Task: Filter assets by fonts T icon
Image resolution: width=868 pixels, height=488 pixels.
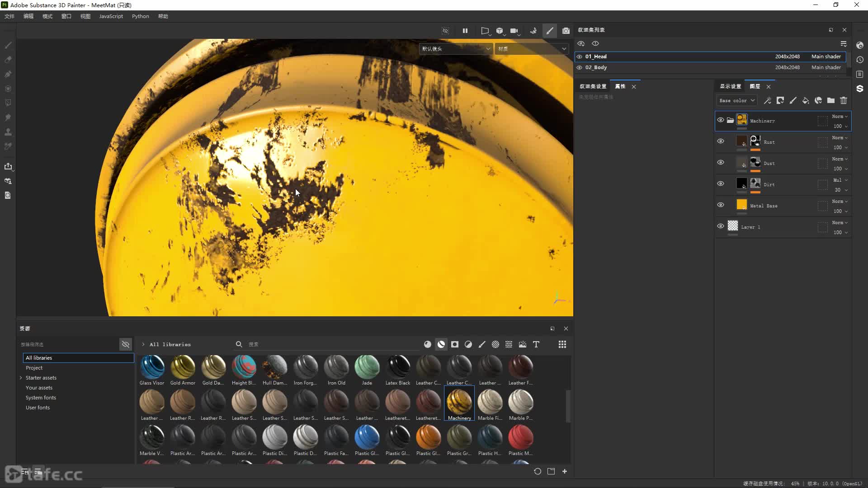Action: point(536,344)
